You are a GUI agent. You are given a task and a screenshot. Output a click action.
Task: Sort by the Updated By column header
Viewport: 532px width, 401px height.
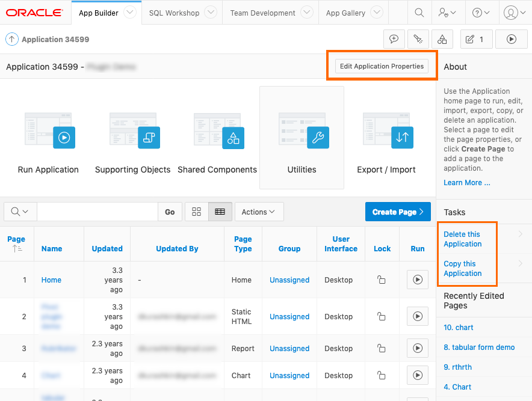click(x=177, y=248)
